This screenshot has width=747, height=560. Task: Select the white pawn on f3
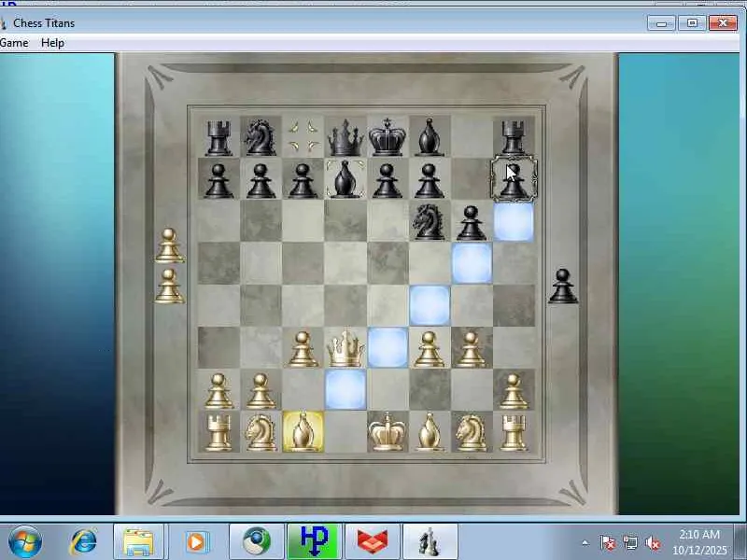430,349
